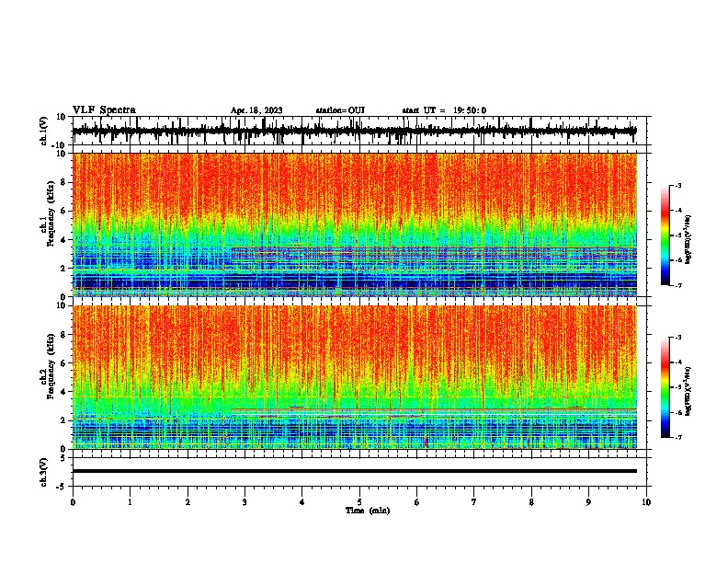
Task: Click the "Time (min)" axis label
Action: coord(368,511)
